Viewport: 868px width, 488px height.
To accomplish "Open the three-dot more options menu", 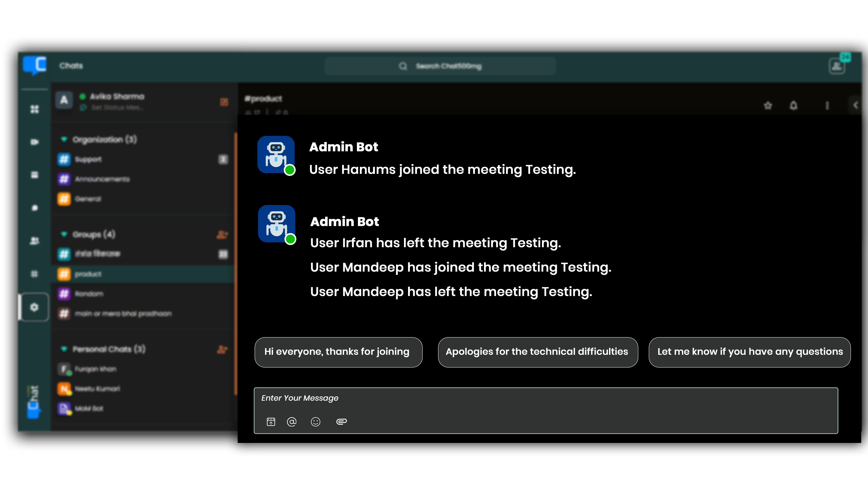I will (827, 105).
